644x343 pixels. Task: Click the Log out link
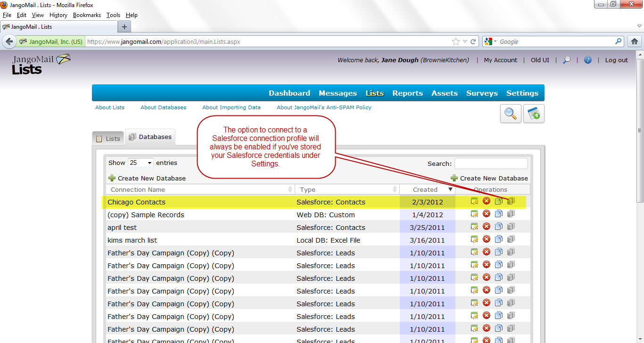[617, 60]
